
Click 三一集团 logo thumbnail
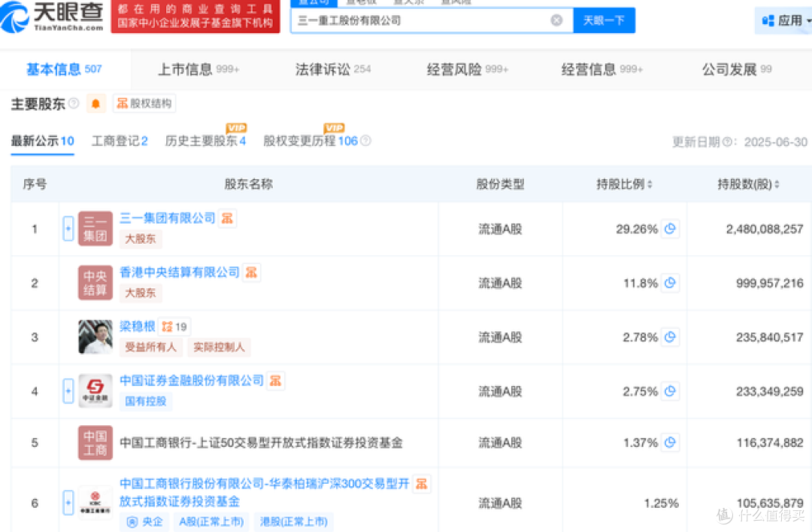(x=95, y=229)
